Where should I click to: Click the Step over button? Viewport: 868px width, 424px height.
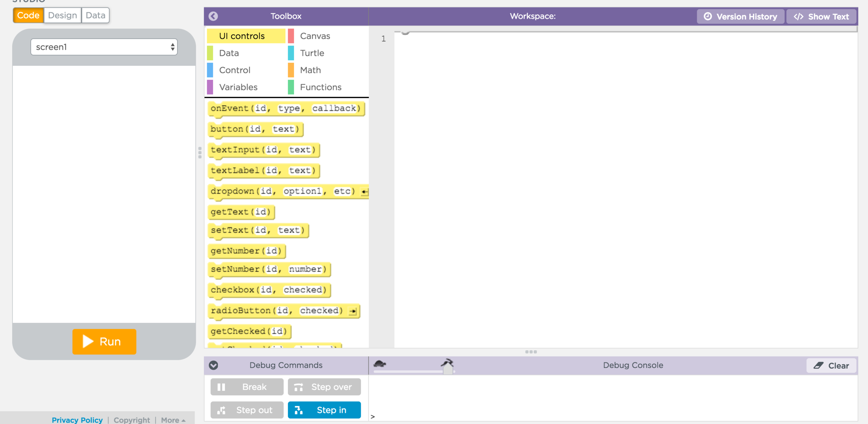[x=324, y=387]
